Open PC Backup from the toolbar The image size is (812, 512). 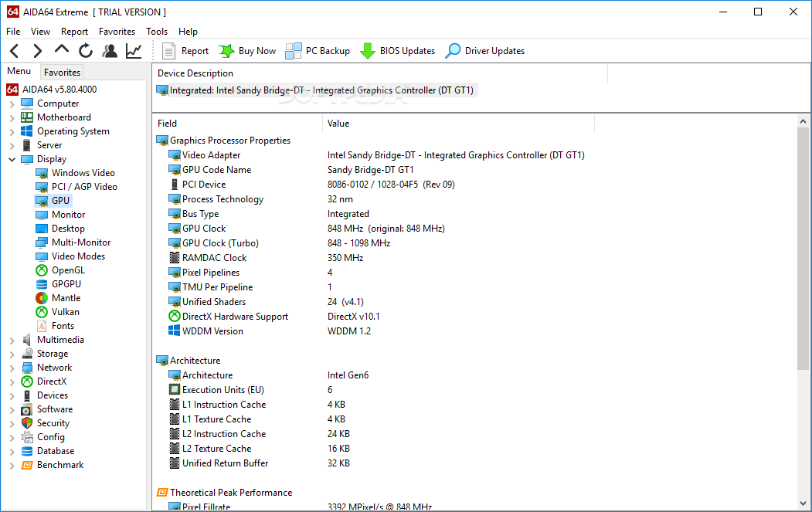(318, 51)
